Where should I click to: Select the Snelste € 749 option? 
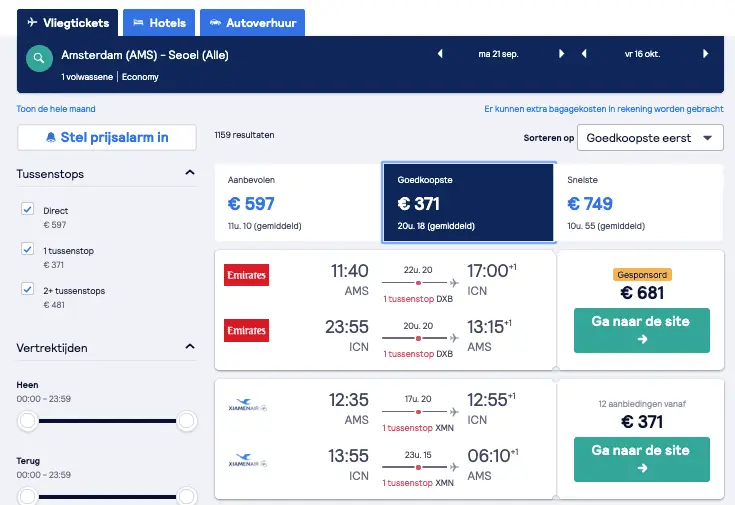pos(639,203)
